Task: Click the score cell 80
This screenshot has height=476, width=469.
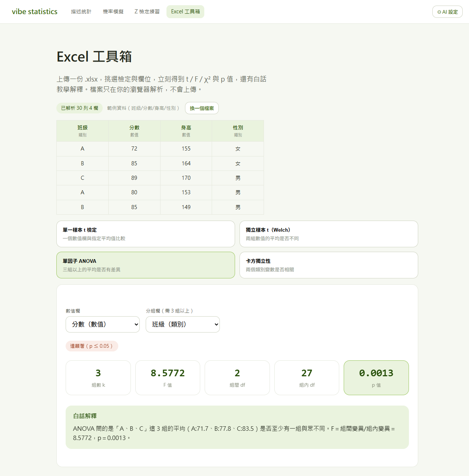Action: (134, 192)
